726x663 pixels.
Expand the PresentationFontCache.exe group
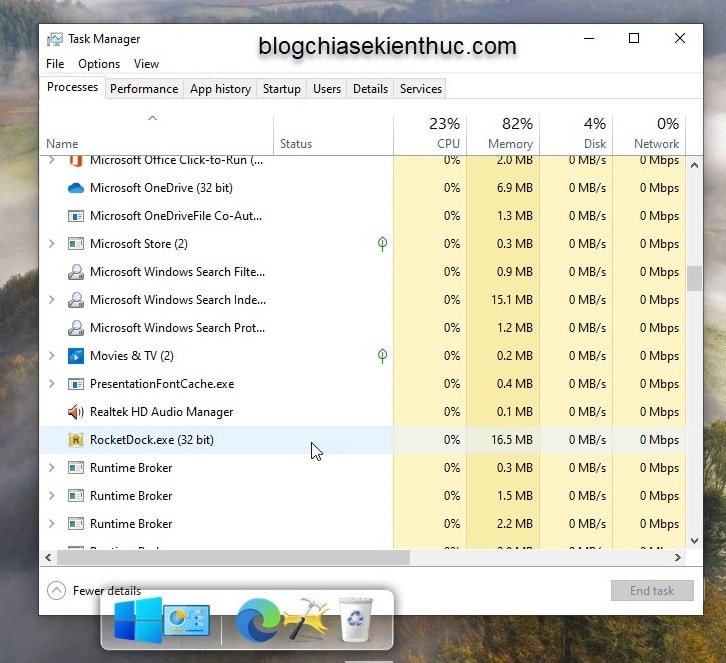[52, 384]
